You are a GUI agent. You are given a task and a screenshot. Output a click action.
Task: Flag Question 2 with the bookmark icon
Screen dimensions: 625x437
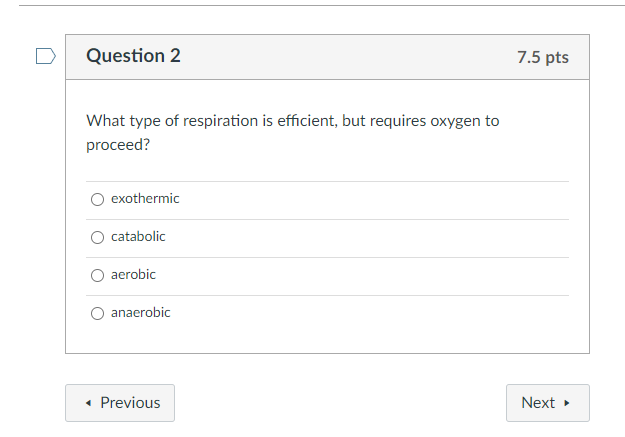pos(45,56)
